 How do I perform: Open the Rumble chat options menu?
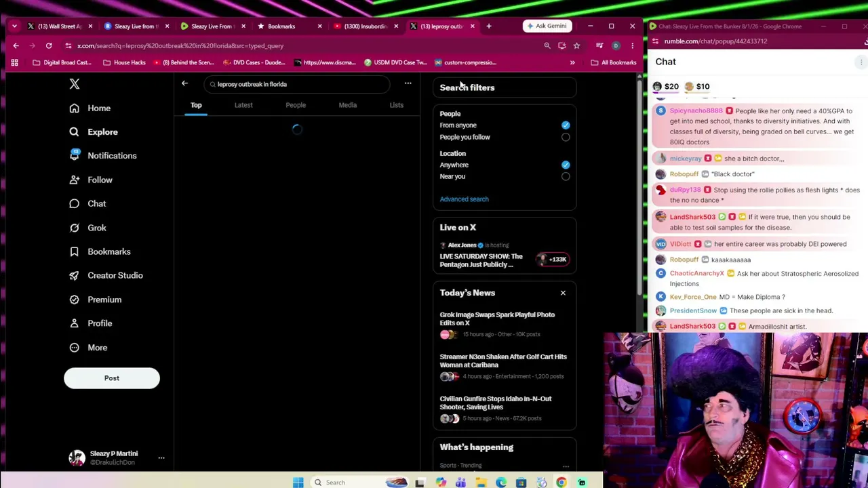(x=861, y=62)
